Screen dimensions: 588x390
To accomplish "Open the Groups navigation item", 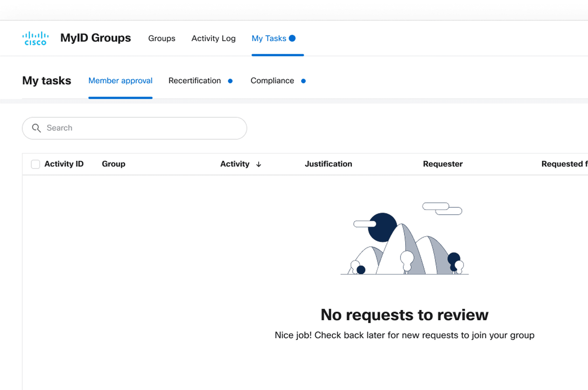I will click(162, 38).
